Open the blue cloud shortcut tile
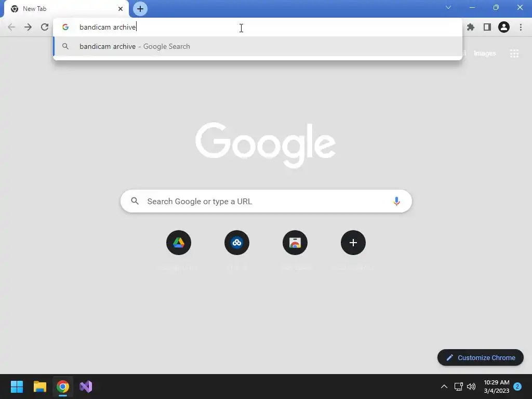Image resolution: width=532 pixels, height=399 pixels. pyautogui.click(x=237, y=243)
